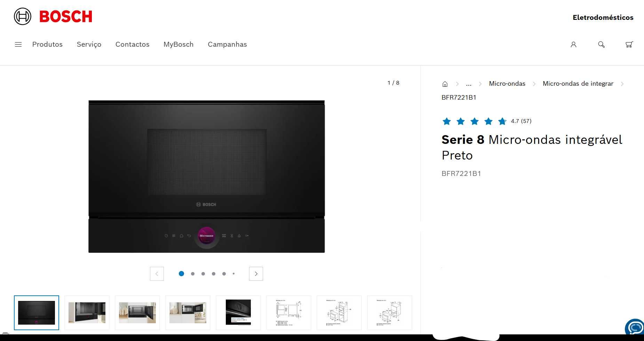Open the Campanhas menu

pos(227,44)
